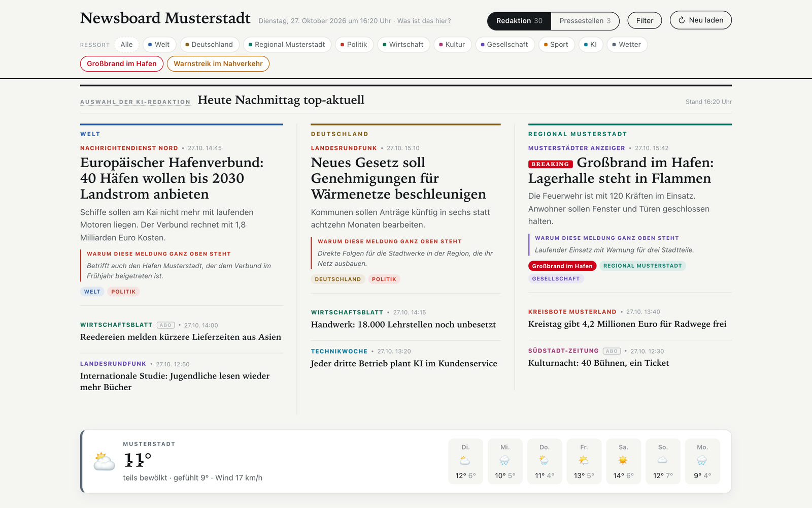The image size is (812, 508).
Task: Click the Gesellschaft tag under the Großbrand article
Action: (x=556, y=278)
